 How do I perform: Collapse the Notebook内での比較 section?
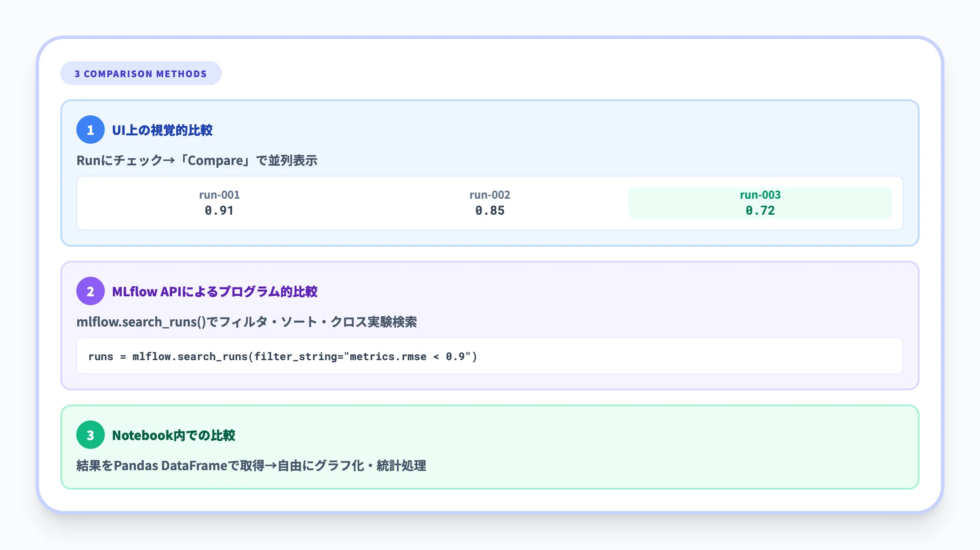175,435
